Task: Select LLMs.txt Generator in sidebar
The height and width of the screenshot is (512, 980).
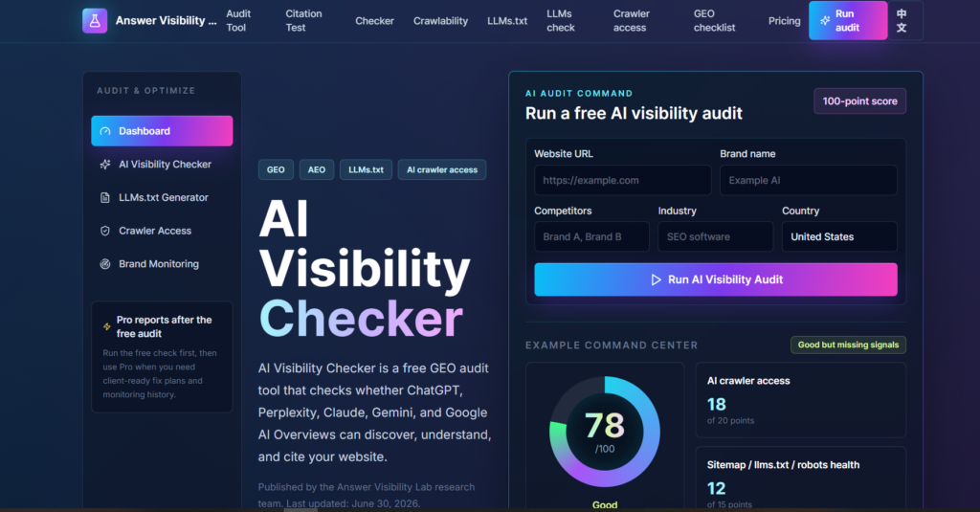Action: 162,197
